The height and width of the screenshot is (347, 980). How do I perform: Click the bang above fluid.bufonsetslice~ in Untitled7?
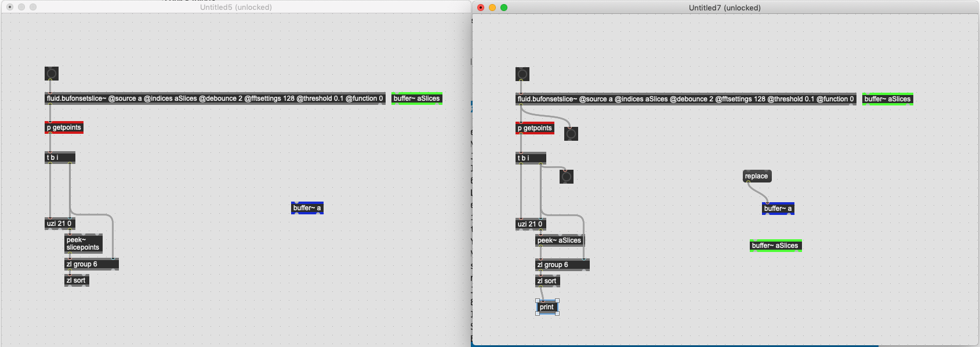(x=522, y=74)
